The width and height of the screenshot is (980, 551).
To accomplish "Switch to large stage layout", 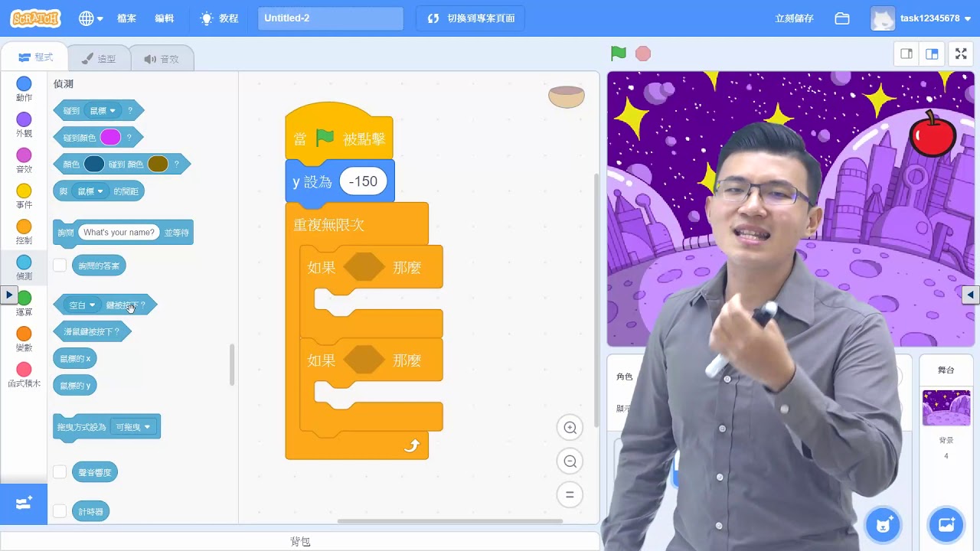I will pos(932,54).
